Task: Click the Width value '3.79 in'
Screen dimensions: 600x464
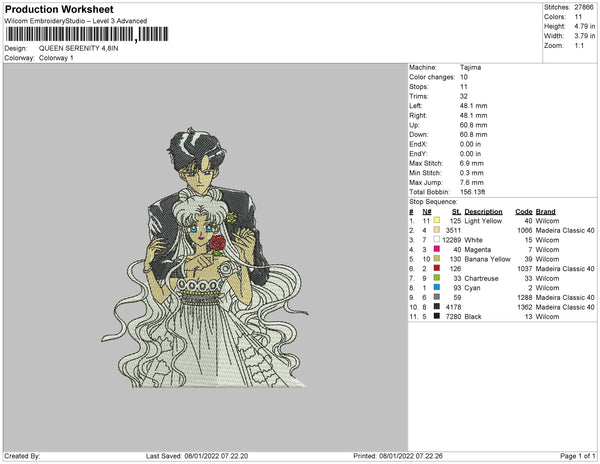Action: 584,36
